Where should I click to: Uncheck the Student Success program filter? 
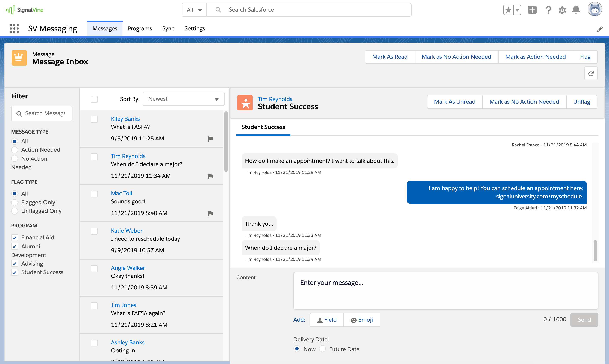(x=15, y=273)
